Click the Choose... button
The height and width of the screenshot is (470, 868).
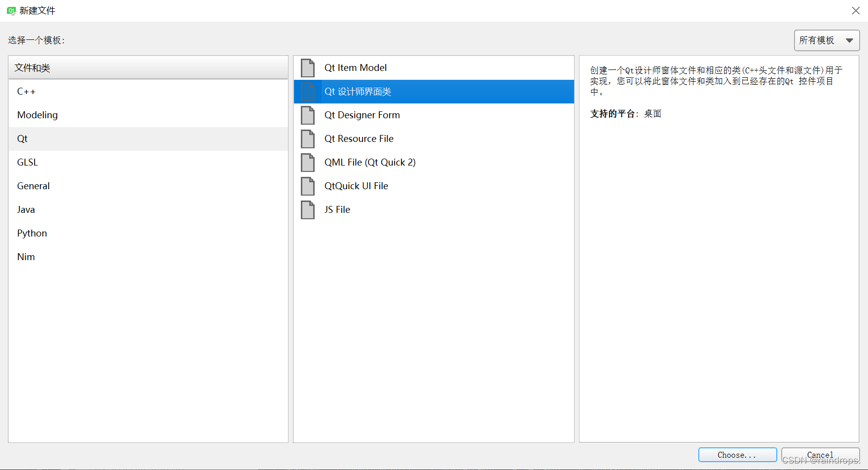tap(737, 455)
